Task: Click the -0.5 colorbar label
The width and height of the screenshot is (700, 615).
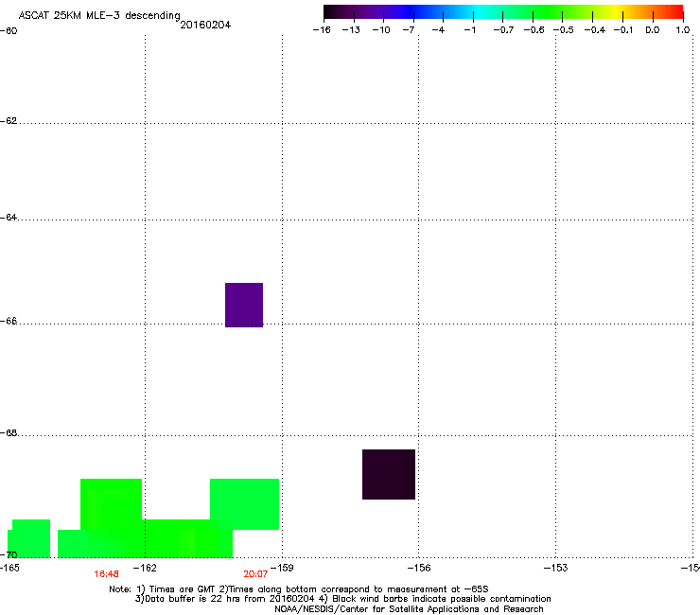Action: coord(564,30)
